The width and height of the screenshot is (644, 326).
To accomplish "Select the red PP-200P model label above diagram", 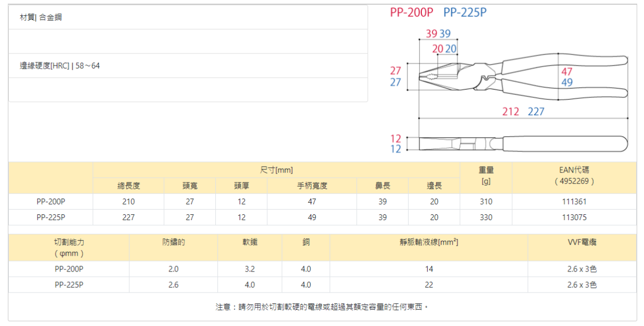I will click(x=412, y=13).
